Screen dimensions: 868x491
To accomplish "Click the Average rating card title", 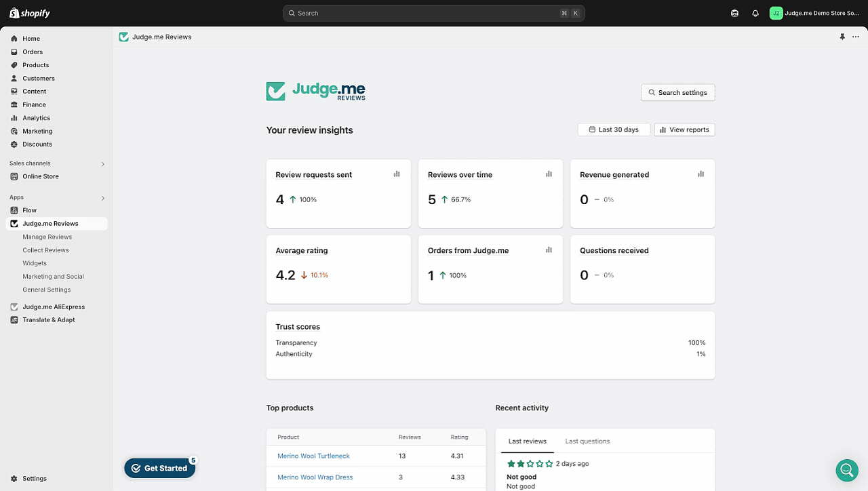I will (302, 250).
